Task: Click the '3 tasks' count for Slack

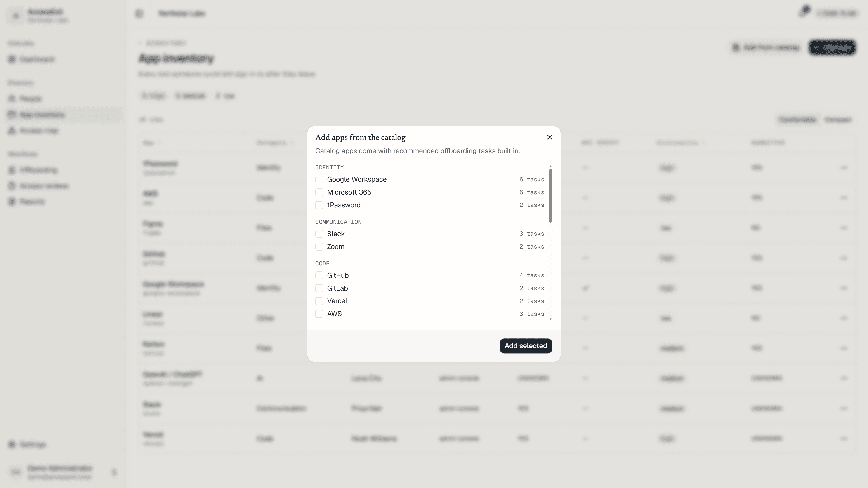Action: point(532,234)
